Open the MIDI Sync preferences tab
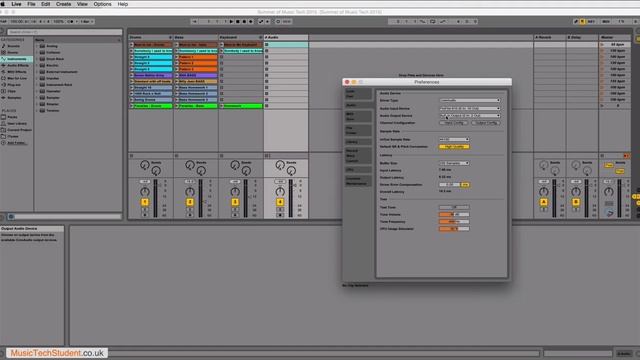The height and width of the screenshot is (360, 640). click(358, 116)
